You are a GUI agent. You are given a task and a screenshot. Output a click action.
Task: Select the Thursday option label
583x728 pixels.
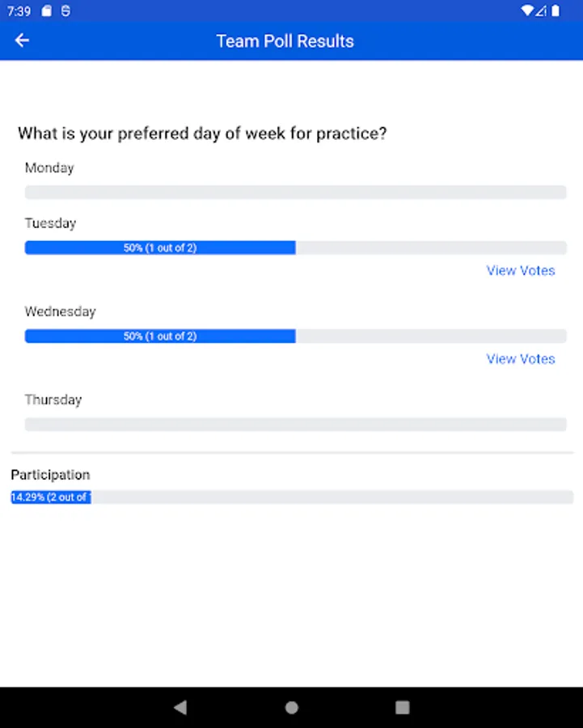53,400
